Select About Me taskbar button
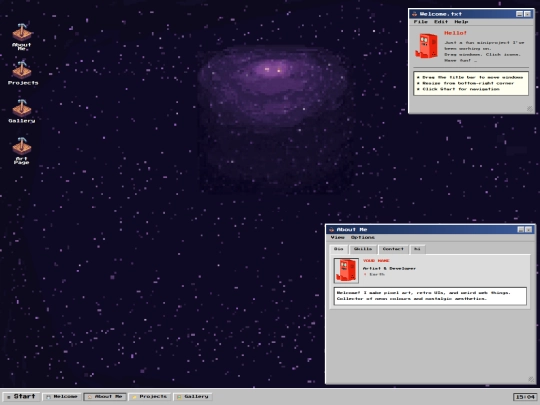 (105, 397)
